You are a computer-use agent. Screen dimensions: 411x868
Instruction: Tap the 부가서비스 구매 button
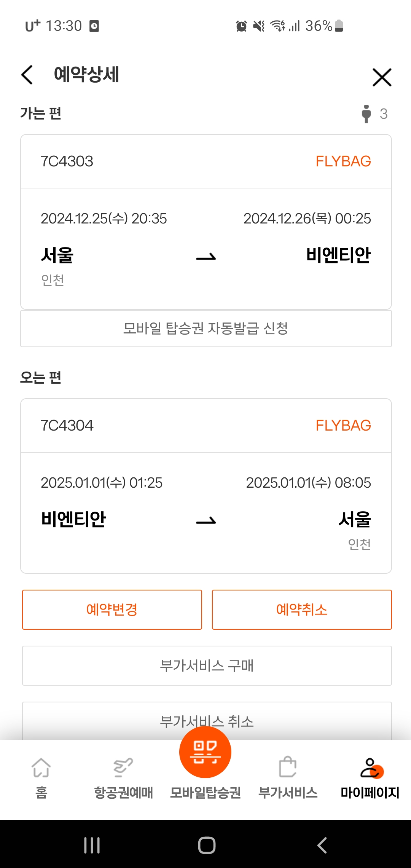coord(207,666)
